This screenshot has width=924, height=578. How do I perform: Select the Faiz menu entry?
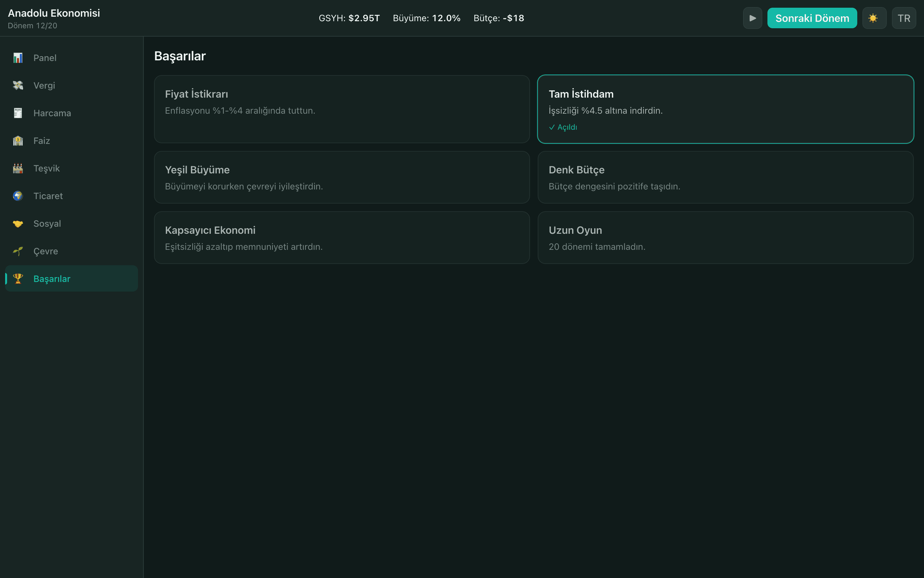tap(72, 141)
